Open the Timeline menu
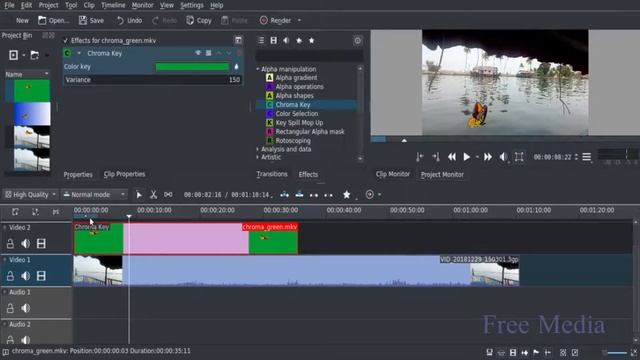 coord(113,5)
